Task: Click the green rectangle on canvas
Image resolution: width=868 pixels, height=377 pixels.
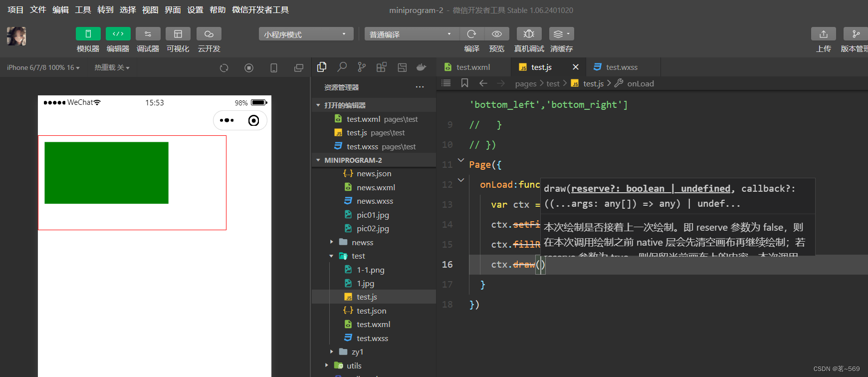Action: 106,173
